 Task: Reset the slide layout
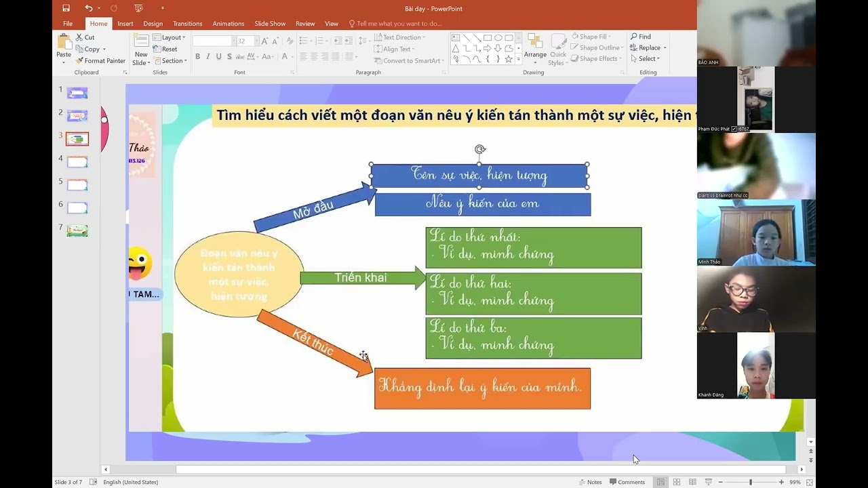click(x=165, y=49)
